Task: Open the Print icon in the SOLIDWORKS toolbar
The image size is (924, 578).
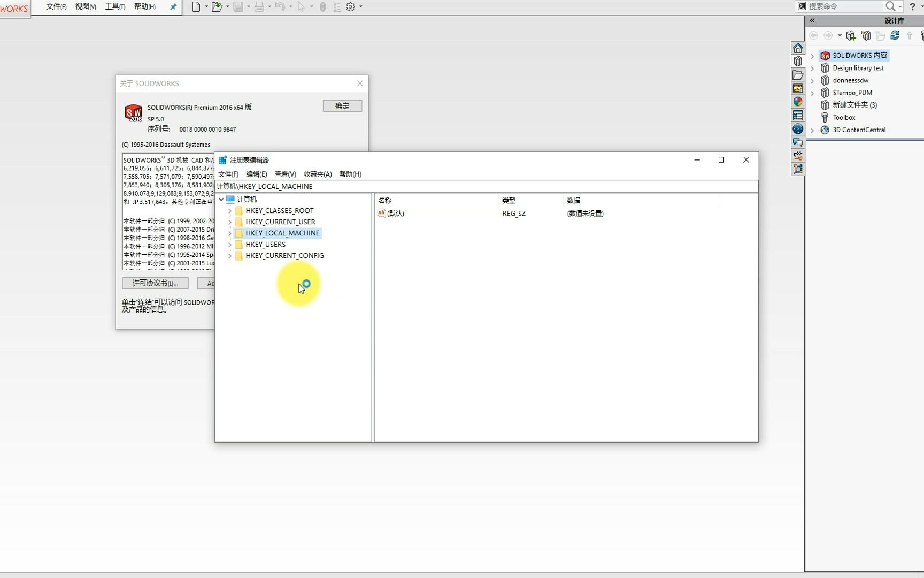Action: click(259, 7)
